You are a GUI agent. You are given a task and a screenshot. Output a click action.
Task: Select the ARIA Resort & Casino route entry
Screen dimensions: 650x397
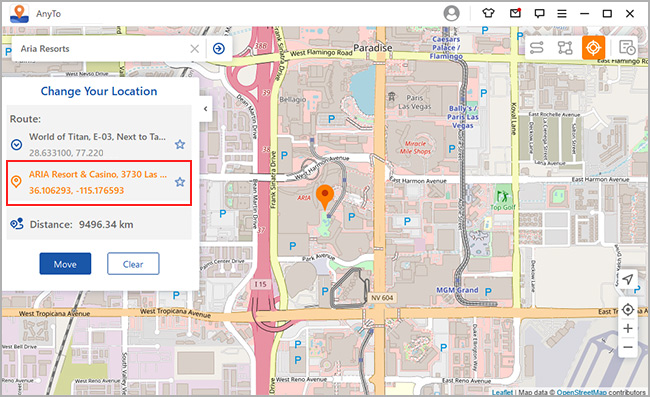coord(99,183)
